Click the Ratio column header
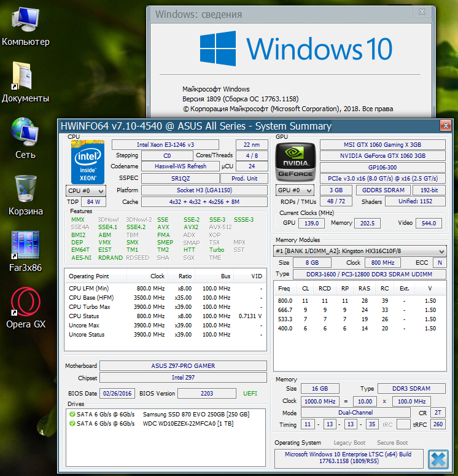This screenshot has width=458, height=476. (181, 276)
